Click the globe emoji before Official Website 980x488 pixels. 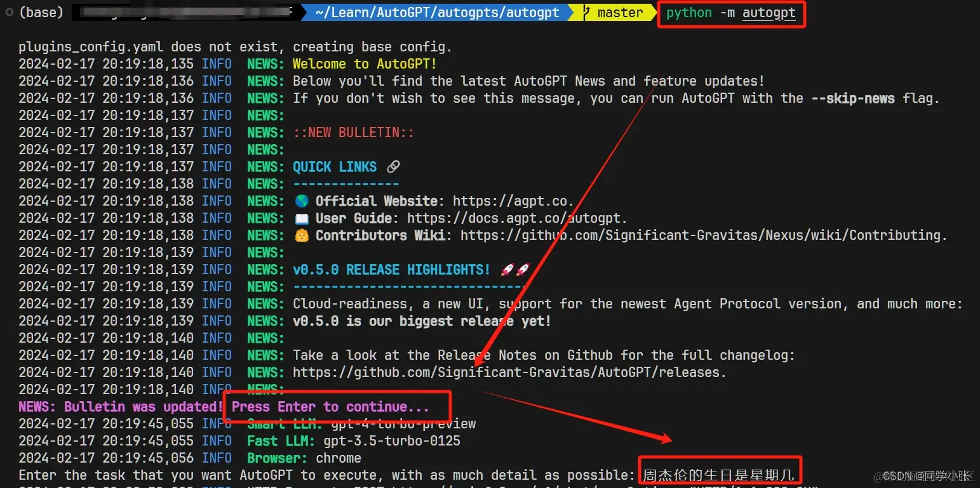(301, 201)
